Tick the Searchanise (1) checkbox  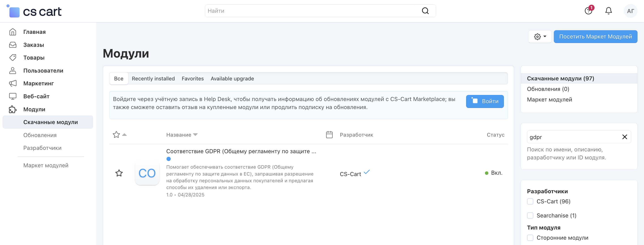(x=530, y=215)
